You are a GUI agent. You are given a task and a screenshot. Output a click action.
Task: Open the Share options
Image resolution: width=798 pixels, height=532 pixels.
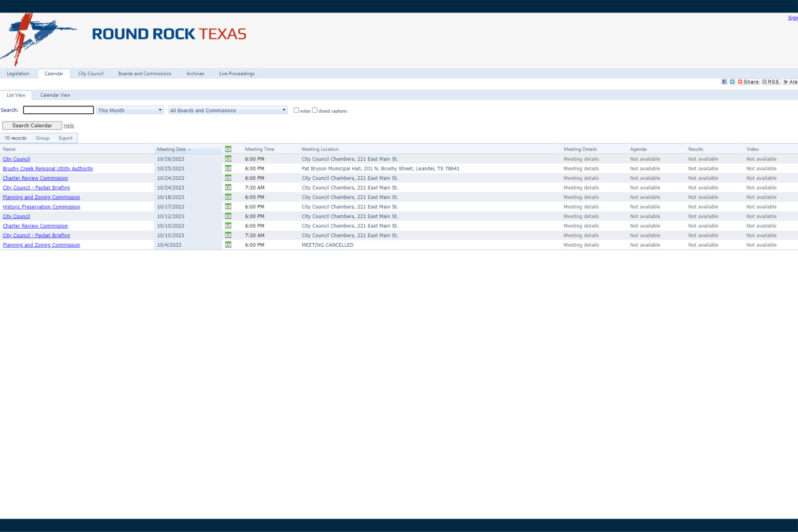click(x=748, y=82)
